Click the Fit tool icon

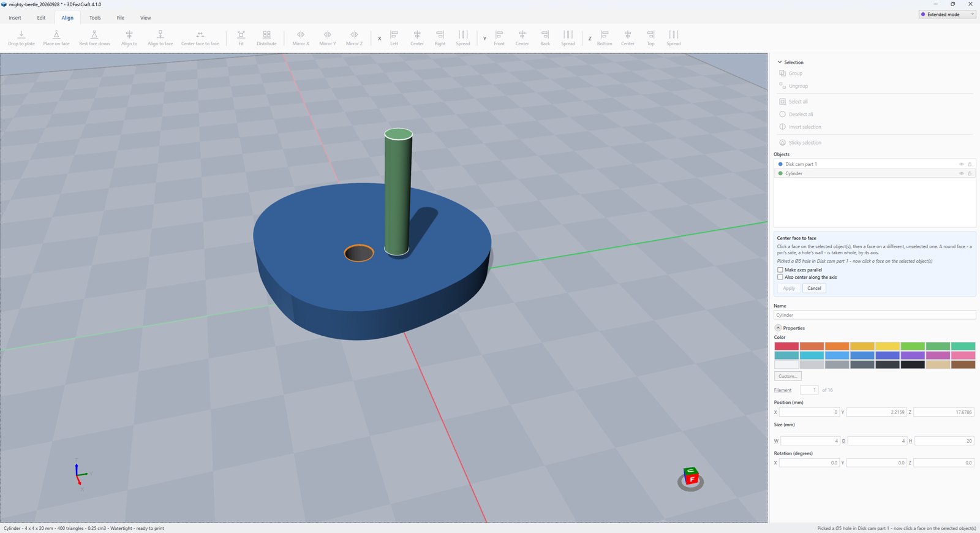[x=241, y=38]
